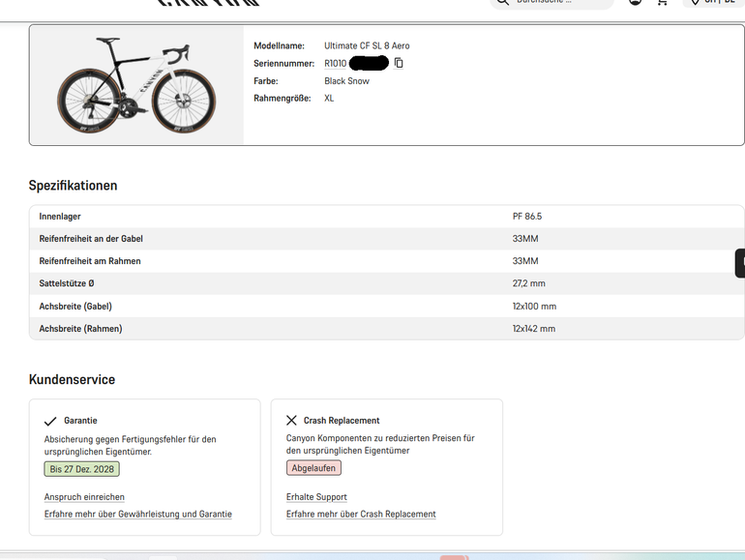Select the frame size value XL
The image size is (745, 560).
tap(329, 99)
